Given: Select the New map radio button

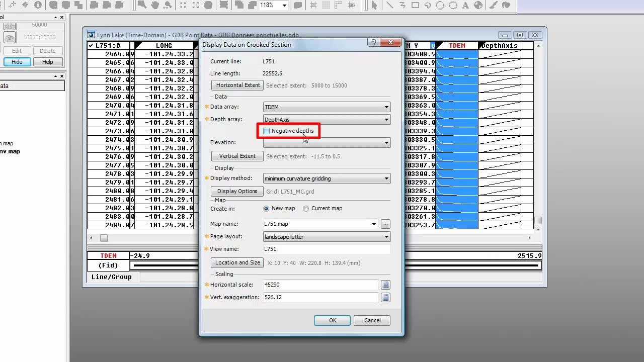Looking at the screenshot, I should pos(266,209).
